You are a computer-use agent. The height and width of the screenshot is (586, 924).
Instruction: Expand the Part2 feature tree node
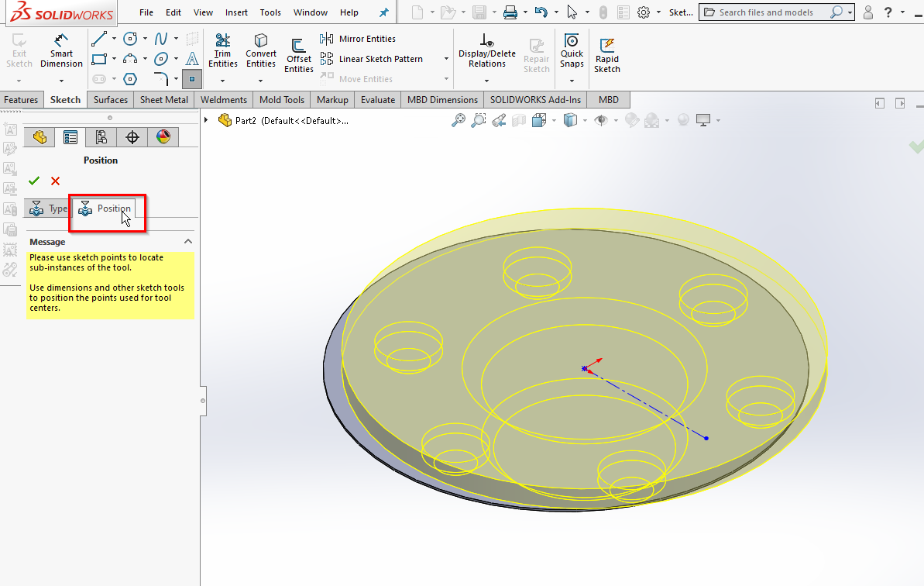(x=206, y=120)
